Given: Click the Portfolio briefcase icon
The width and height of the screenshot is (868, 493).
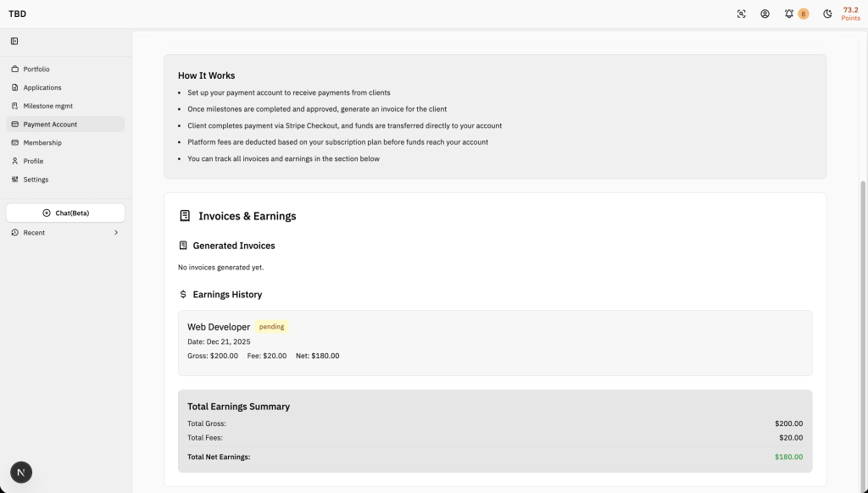Looking at the screenshot, I should pos(15,69).
